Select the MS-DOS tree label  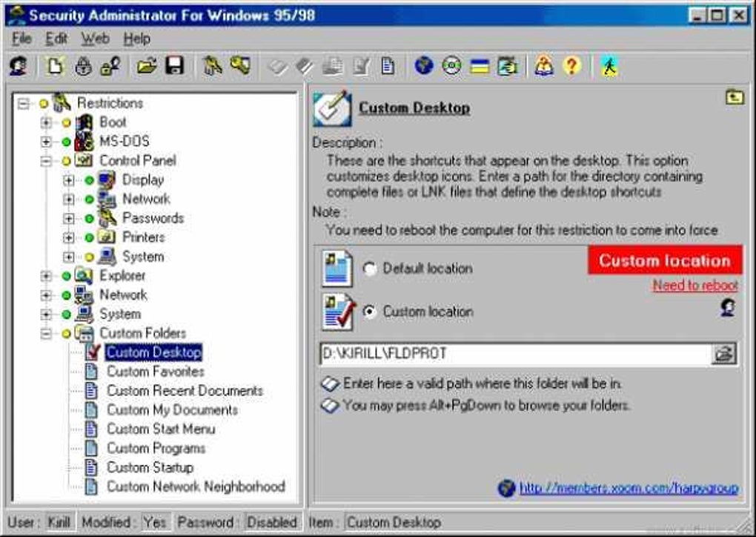pyautogui.click(x=125, y=142)
